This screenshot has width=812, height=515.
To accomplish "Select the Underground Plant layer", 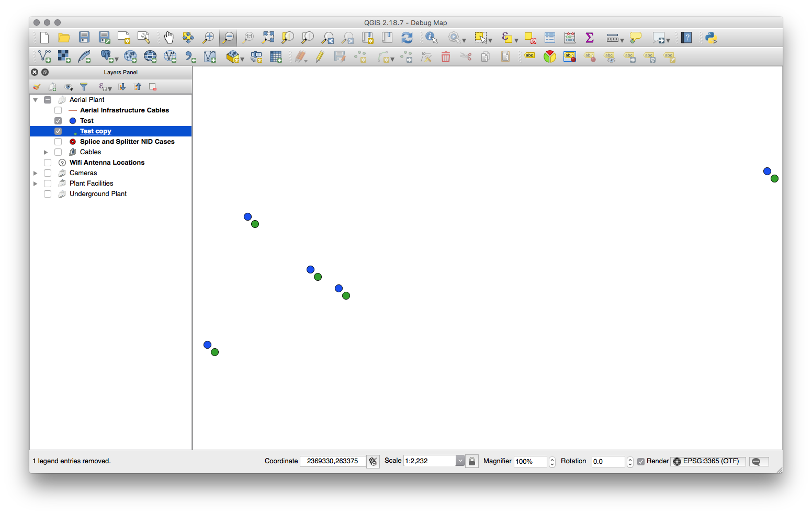I will point(98,193).
